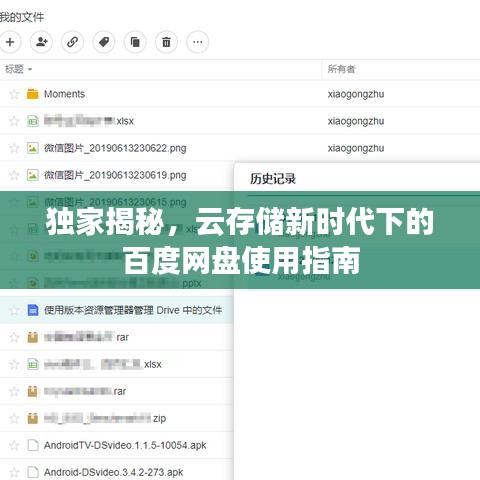The height and width of the screenshot is (480, 480).
Task: Click the yellow Moments folder icon
Action: pos(33,94)
